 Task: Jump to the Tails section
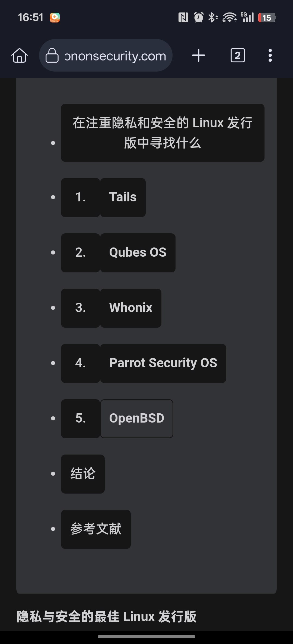[123, 197]
